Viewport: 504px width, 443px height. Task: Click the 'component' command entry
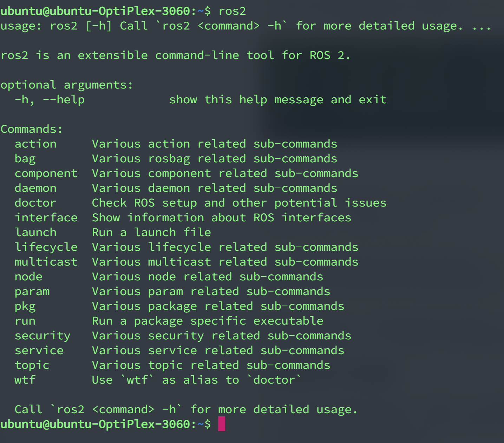(x=46, y=173)
